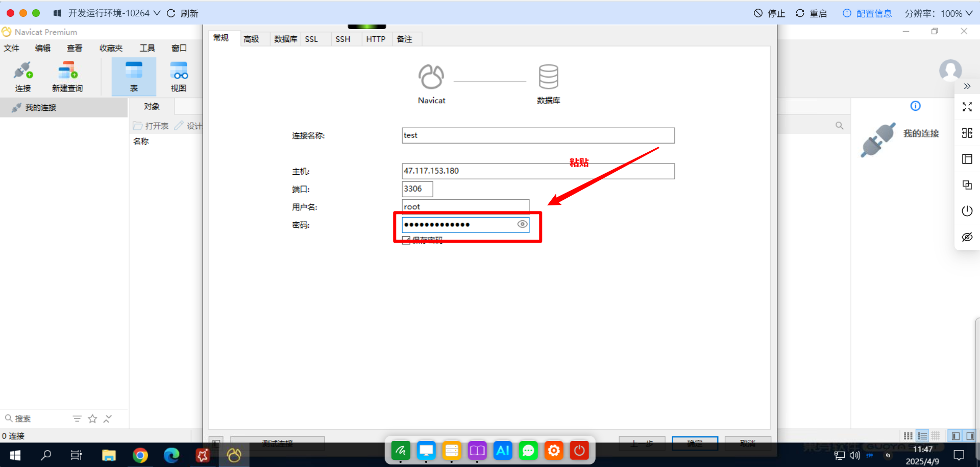Open the orange gear settings app in dock
Screen dimensions: 980x467
pos(554,450)
